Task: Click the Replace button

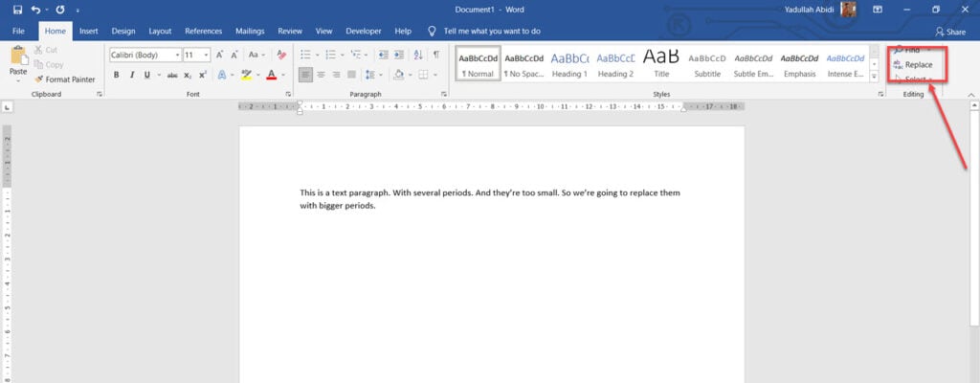Action: click(x=912, y=64)
